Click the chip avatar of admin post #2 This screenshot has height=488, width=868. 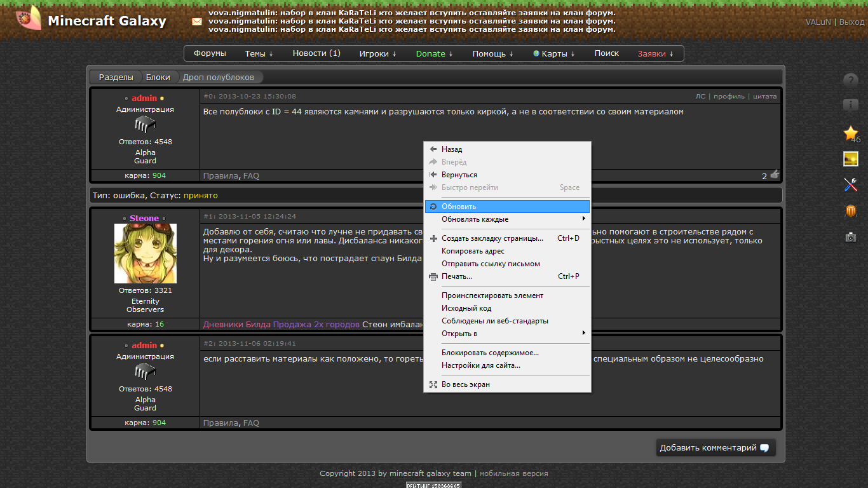pyautogui.click(x=145, y=372)
